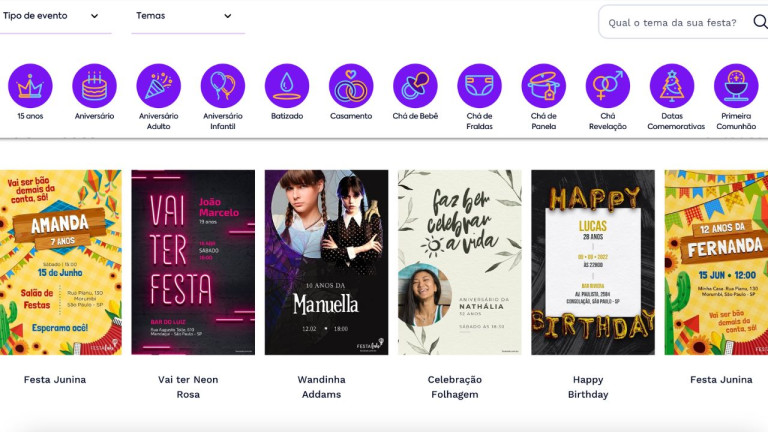Choose Chá de Fraldas diaper icon
This screenshot has width=768, height=432.
pyautogui.click(x=480, y=86)
